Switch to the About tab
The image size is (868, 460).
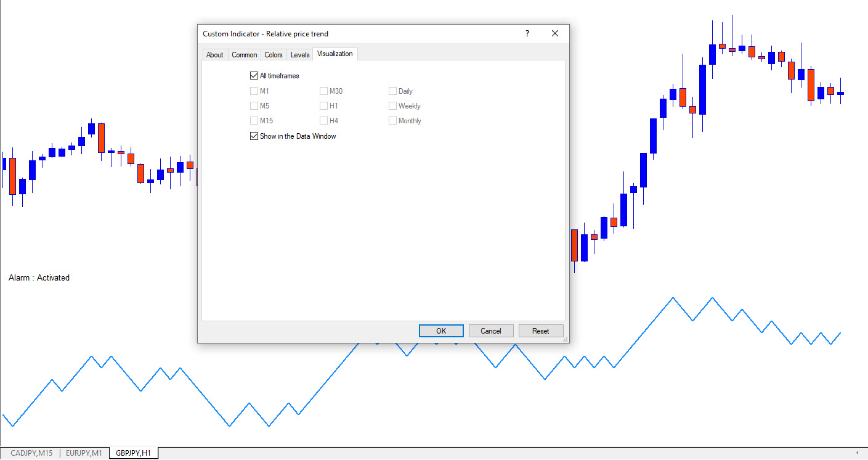pos(214,55)
